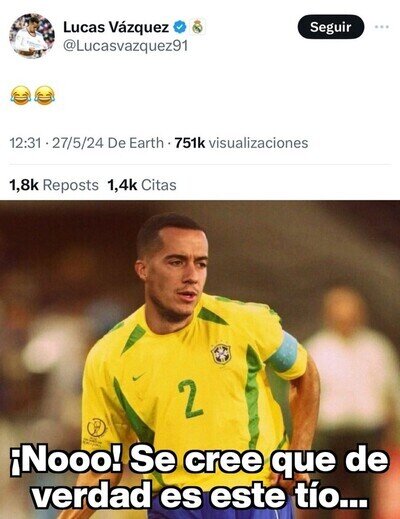Screen dimensions: 400x519
Task: Open the 1,4k Citas list
Action: coord(142,185)
